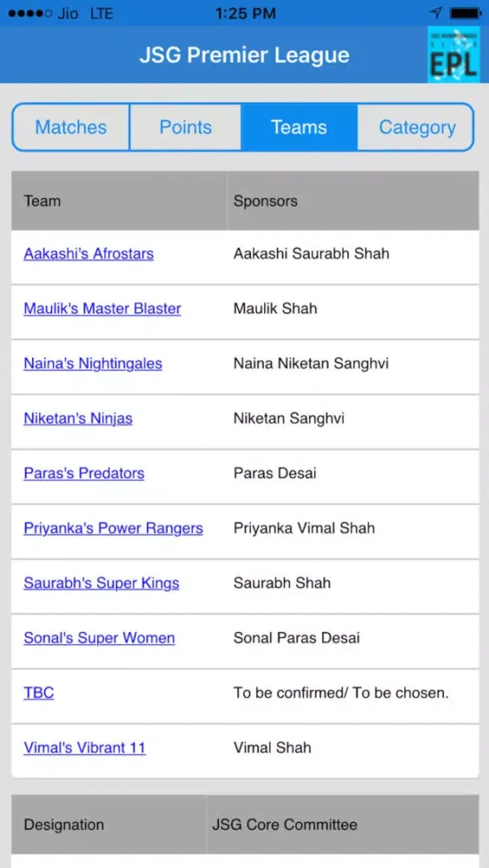Open Sonal's Super Women link
The height and width of the screenshot is (868, 489).
pyautogui.click(x=99, y=638)
